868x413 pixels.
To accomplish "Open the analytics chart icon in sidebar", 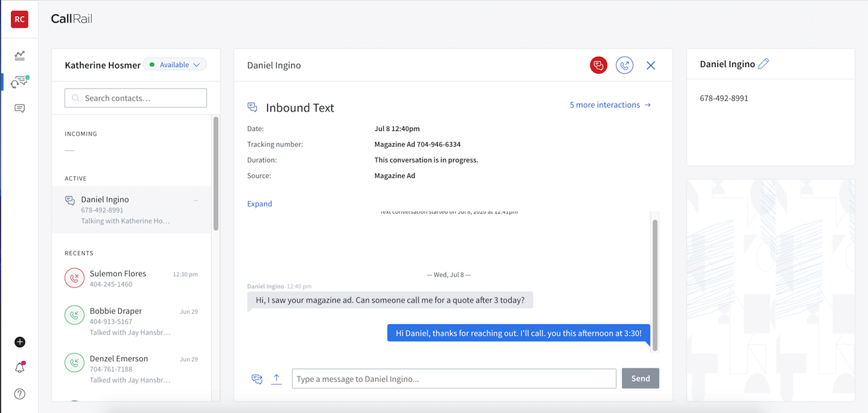I will [x=19, y=55].
